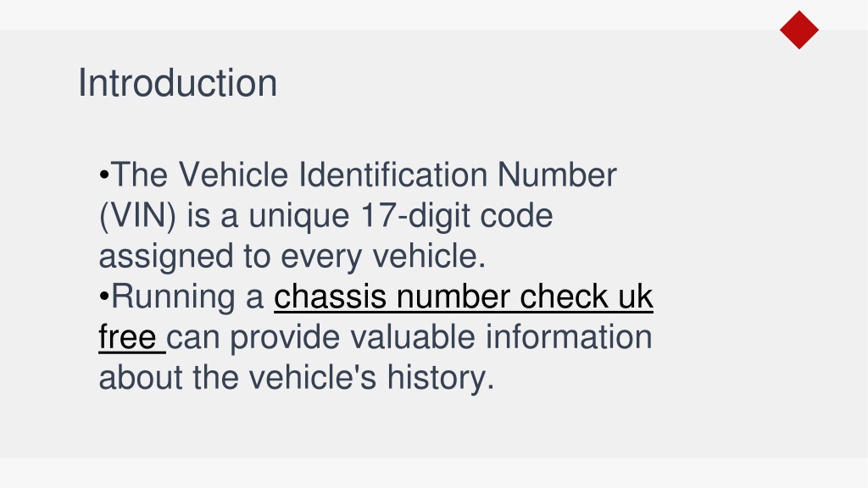Click the word 'Vehicle' in first bullet

[233, 175]
